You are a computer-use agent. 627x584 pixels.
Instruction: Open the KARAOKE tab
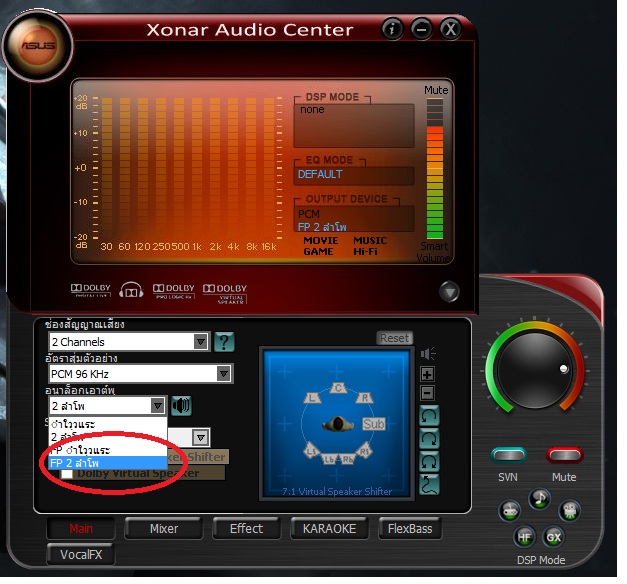tap(329, 528)
